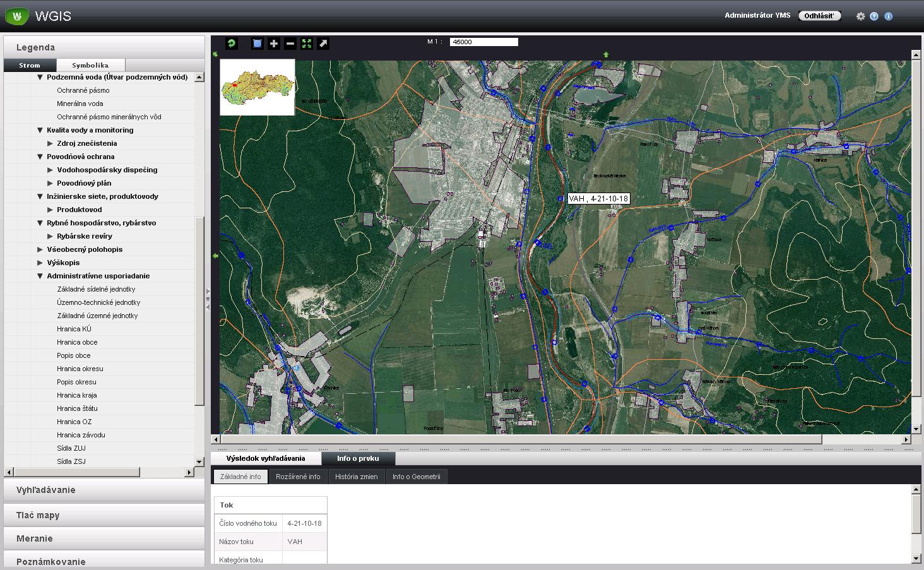Open the Vyhľadávanie accordion panel

tap(104, 490)
